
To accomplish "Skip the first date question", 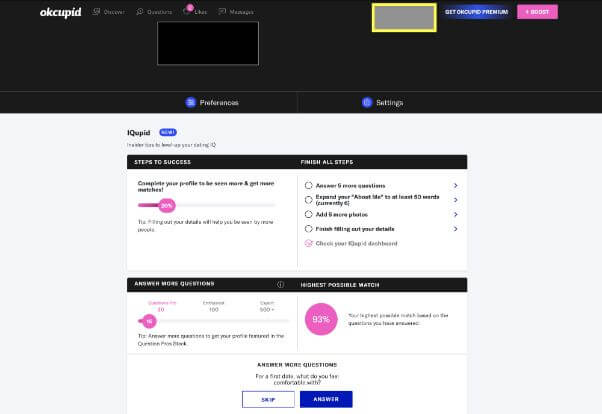I will coord(268,399).
